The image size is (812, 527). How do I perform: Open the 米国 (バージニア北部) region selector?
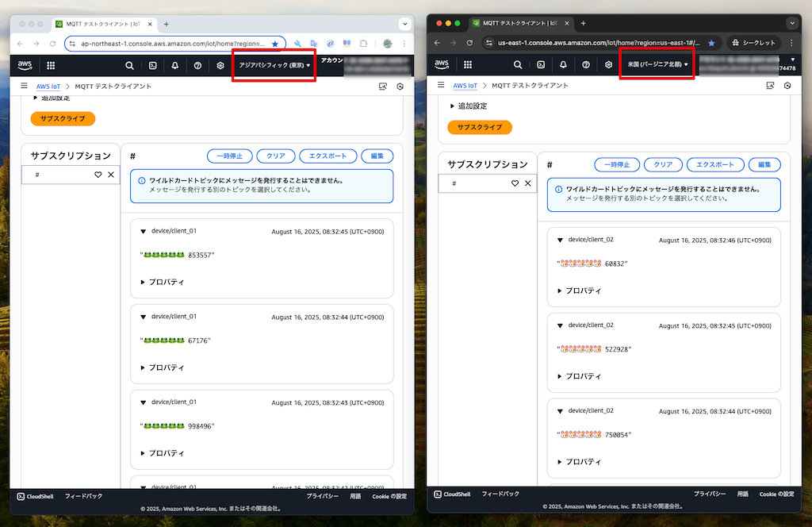(x=657, y=64)
